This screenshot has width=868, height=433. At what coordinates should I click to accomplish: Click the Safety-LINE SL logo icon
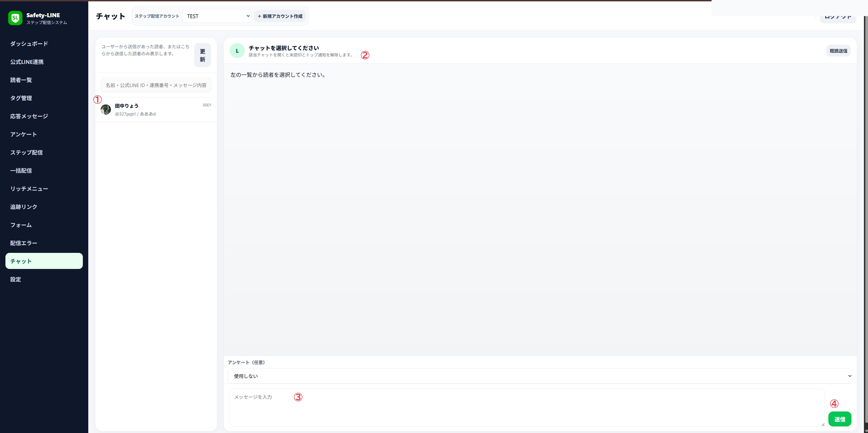pos(15,18)
